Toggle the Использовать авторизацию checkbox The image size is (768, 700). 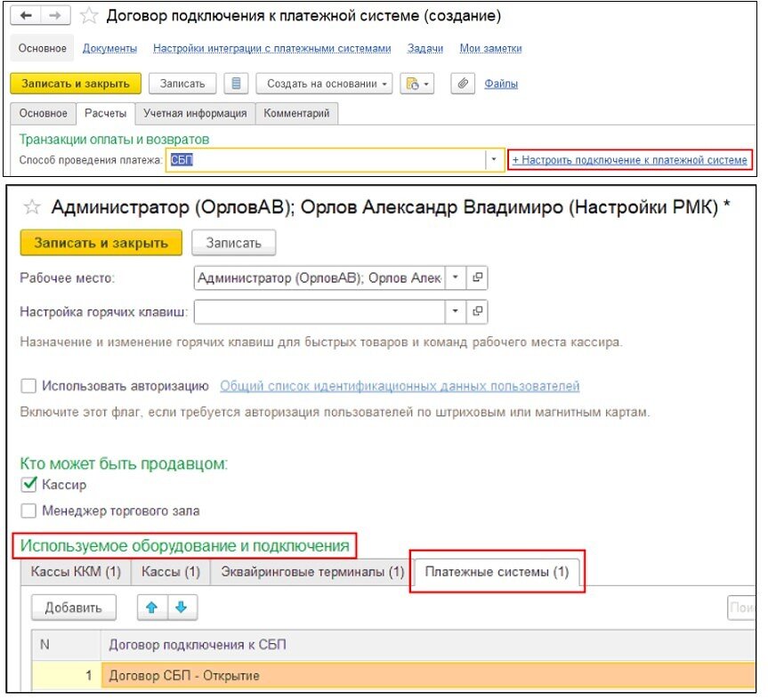(28, 386)
